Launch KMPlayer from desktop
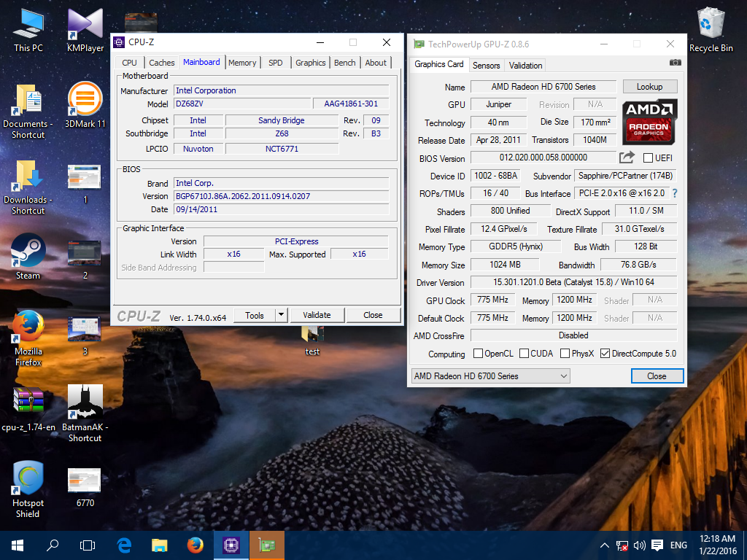 pyautogui.click(x=85, y=31)
